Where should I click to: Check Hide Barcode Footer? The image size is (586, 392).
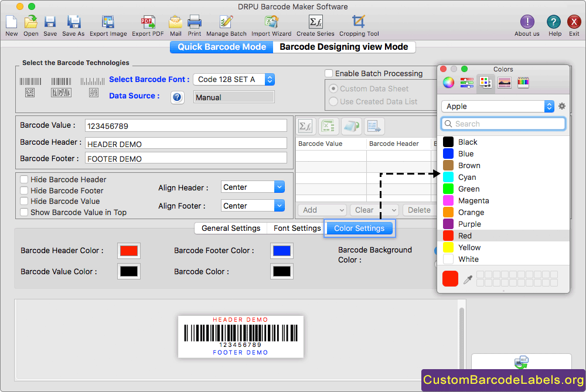[24, 190]
